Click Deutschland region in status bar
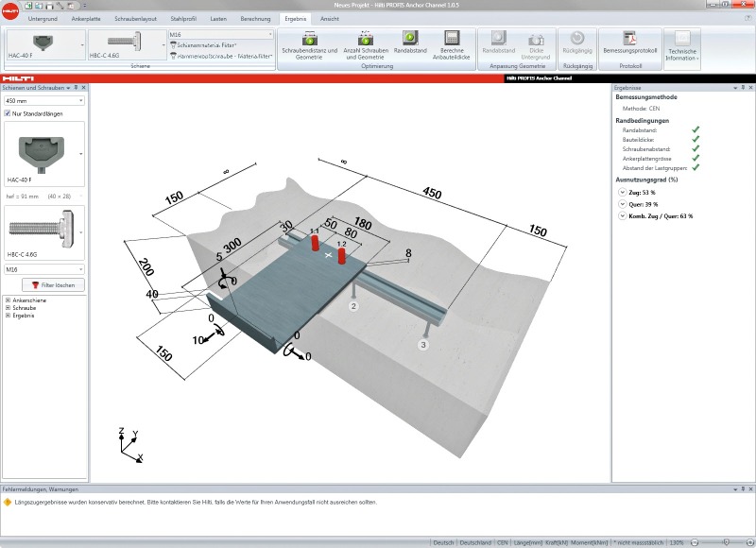756x548 pixels. point(475,542)
